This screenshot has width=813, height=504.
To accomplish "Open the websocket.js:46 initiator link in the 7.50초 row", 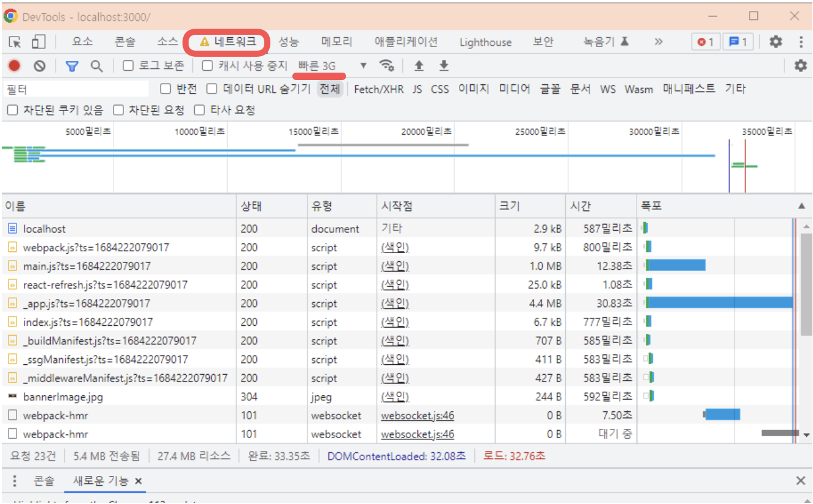I will coord(417,416).
